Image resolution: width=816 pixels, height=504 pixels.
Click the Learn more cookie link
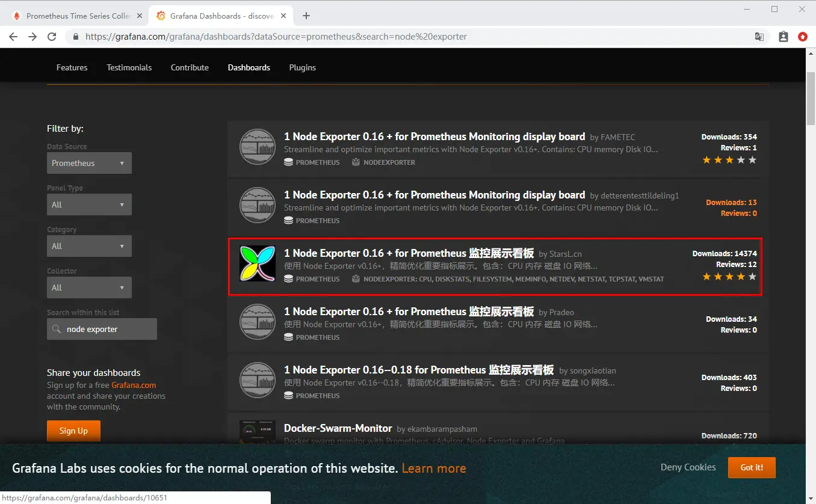point(434,468)
